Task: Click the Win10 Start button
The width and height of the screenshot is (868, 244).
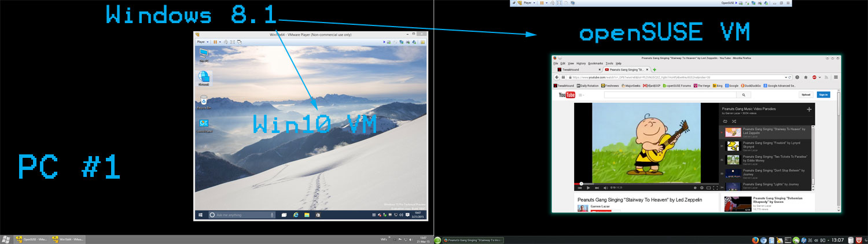Action: (200, 215)
